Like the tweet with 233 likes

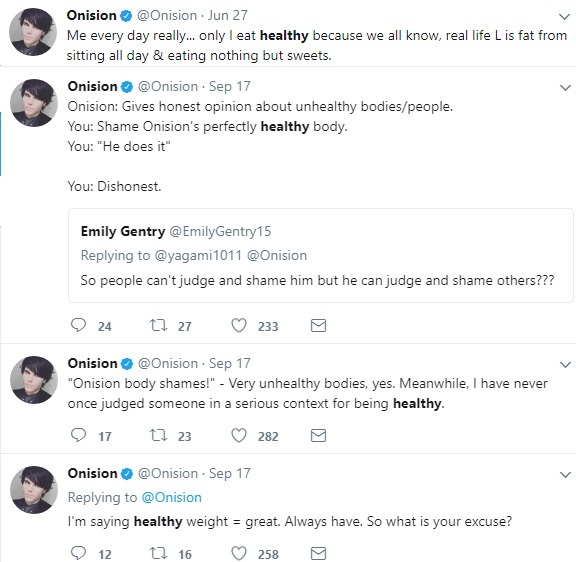click(239, 325)
